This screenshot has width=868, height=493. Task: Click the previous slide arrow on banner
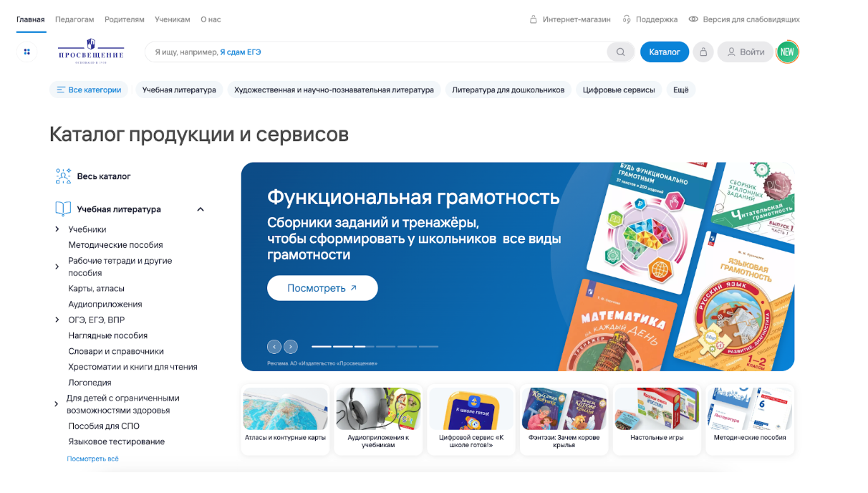click(274, 347)
